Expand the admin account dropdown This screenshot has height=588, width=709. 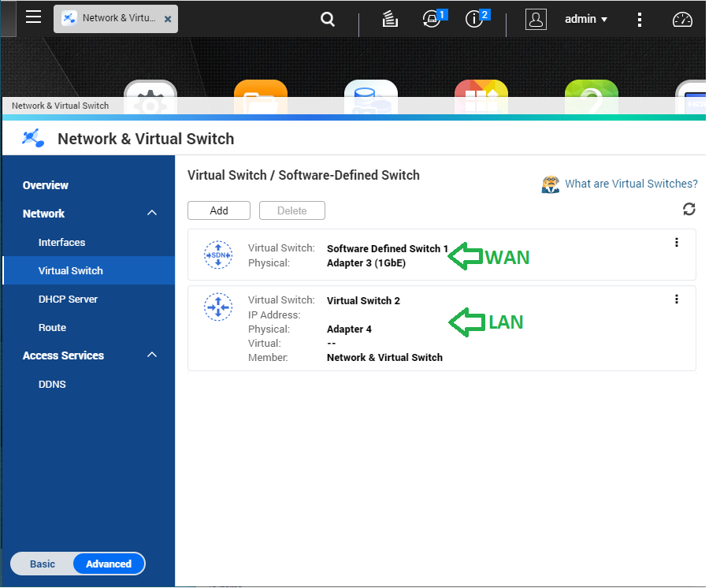(586, 20)
